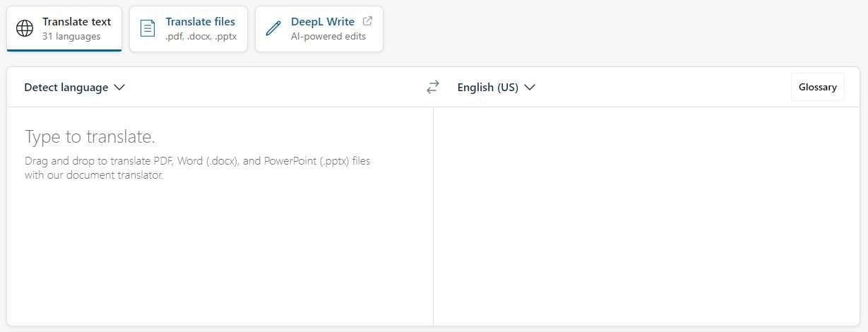This screenshot has width=868, height=332.
Task: Click the external link icon beside DeepL Write
Action: [367, 21]
